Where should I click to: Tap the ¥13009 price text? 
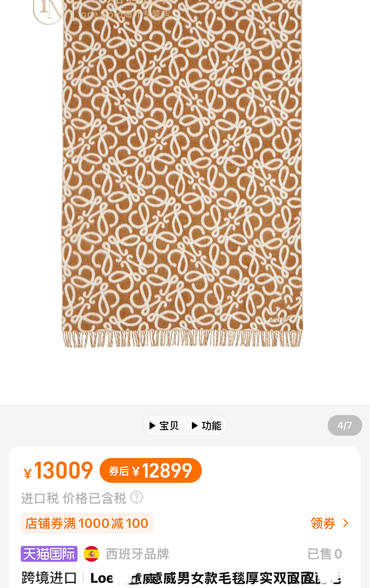[58, 470]
